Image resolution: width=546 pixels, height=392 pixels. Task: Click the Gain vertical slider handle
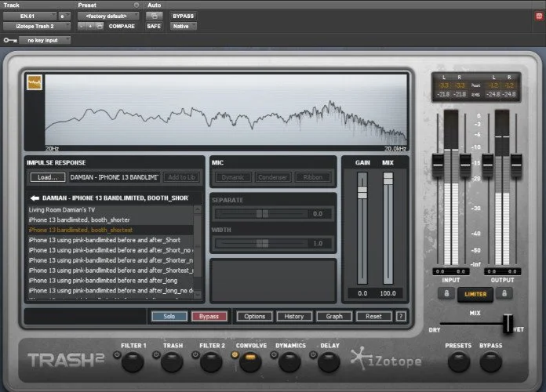[362, 192]
